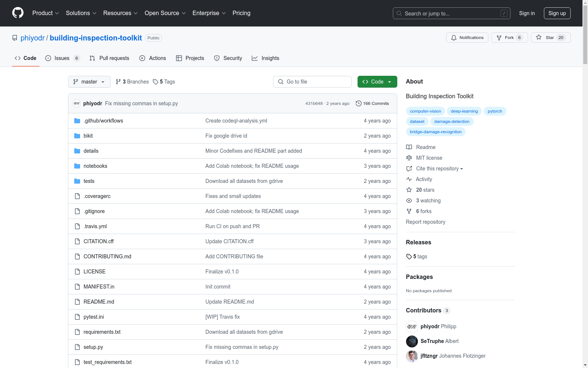
Task: Click the .coveragerc file icon
Action: click(x=77, y=196)
